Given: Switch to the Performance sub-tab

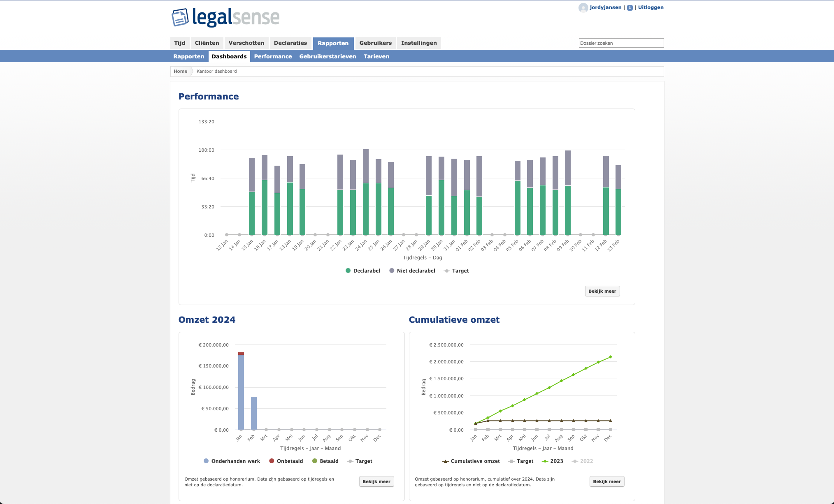Looking at the screenshot, I should [x=273, y=57].
